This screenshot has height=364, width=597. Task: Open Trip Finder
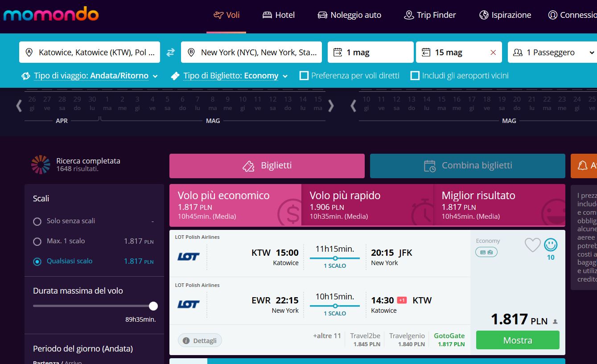(x=430, y=15)
